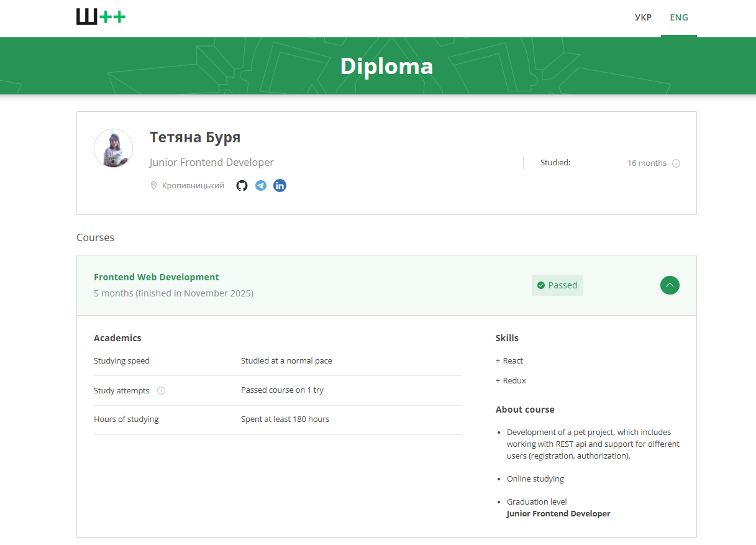Click the 16 months studied value
Viewport: 756px width, 545px height.
647,163
